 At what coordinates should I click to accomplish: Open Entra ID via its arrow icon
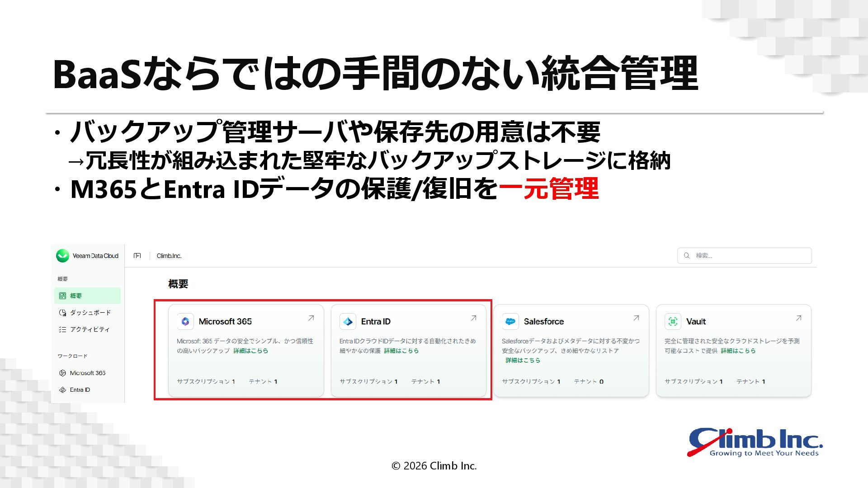[x=473, y=318]
